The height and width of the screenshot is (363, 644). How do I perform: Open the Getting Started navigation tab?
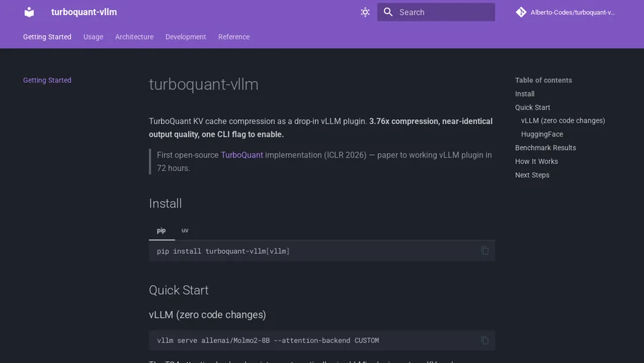pyautogui.click(x=47, y=37)
